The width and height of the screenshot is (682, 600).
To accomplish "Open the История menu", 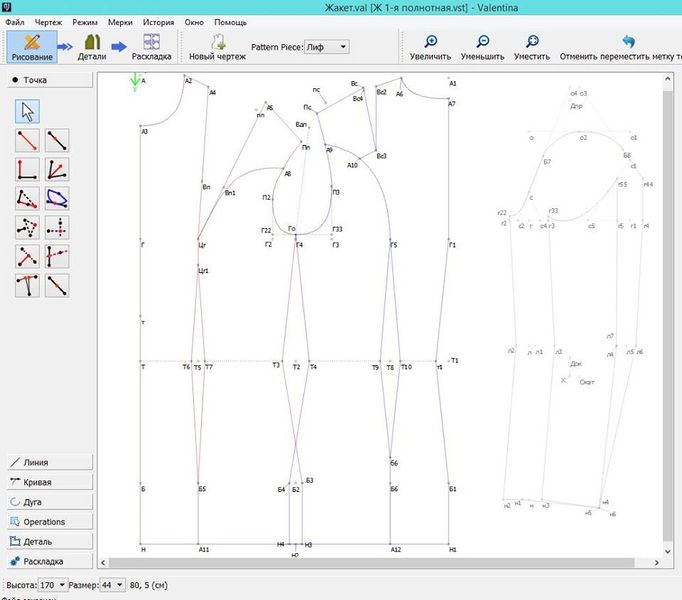I will click(x=158, y=21).
